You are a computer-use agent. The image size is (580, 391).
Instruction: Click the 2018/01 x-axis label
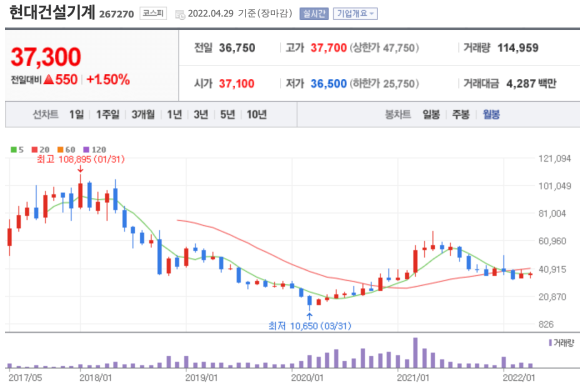tap(95, 378)
